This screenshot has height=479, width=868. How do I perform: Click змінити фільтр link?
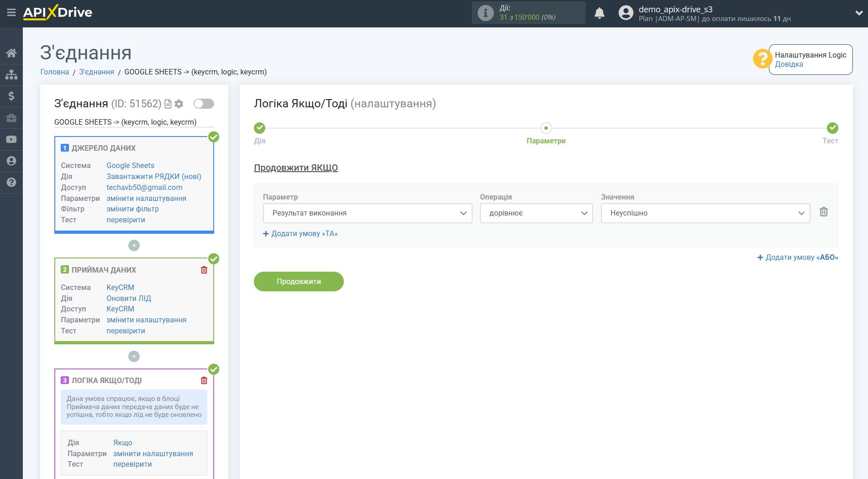(133, 209)
